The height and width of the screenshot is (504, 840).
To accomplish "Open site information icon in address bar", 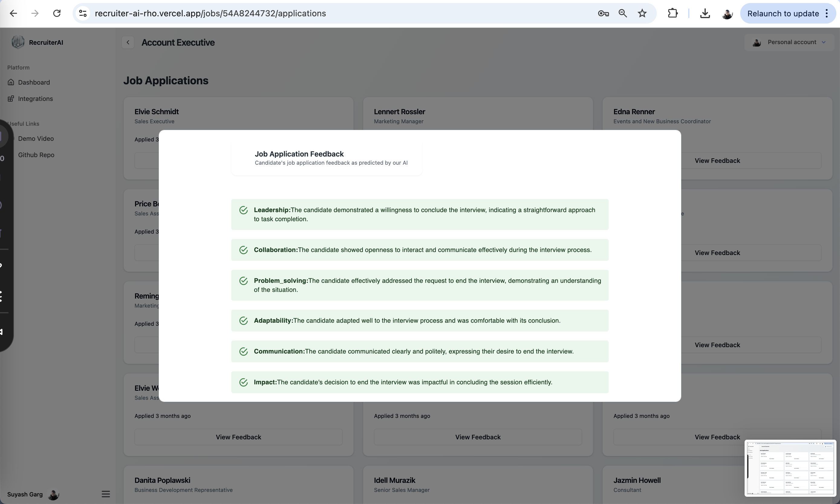I will pyautogui.click(x=83, y=13).
